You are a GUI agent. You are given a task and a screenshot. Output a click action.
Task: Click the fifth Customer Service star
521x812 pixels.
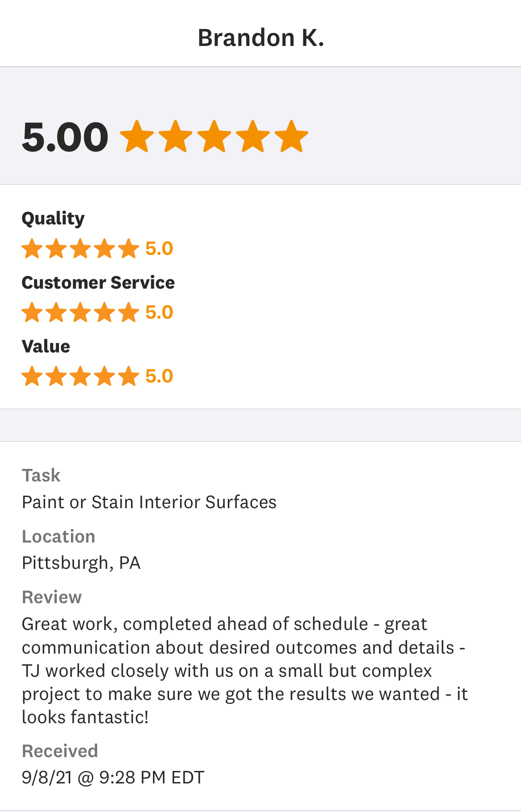pyautogui.click(x=128, y=312)
